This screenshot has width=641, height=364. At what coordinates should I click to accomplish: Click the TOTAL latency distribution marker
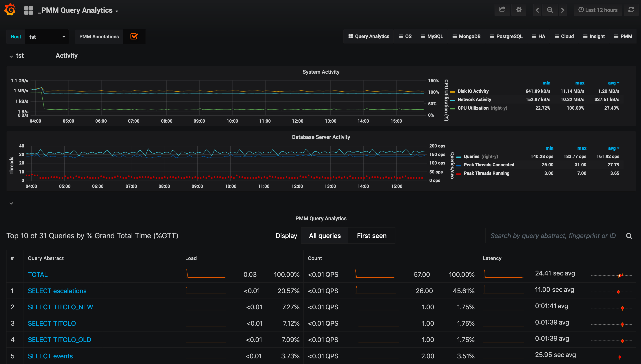(620, 275)
